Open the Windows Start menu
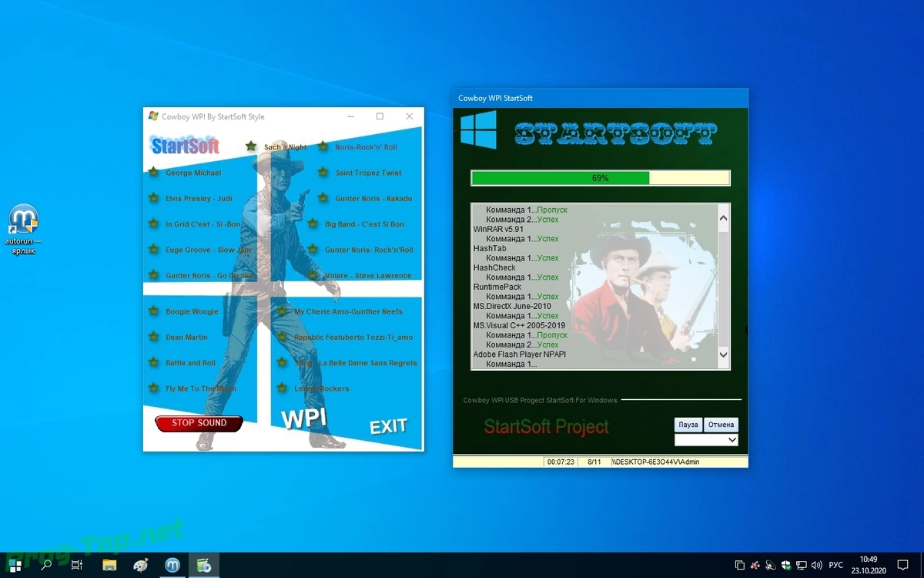924x578 pixels. (15, 565)
